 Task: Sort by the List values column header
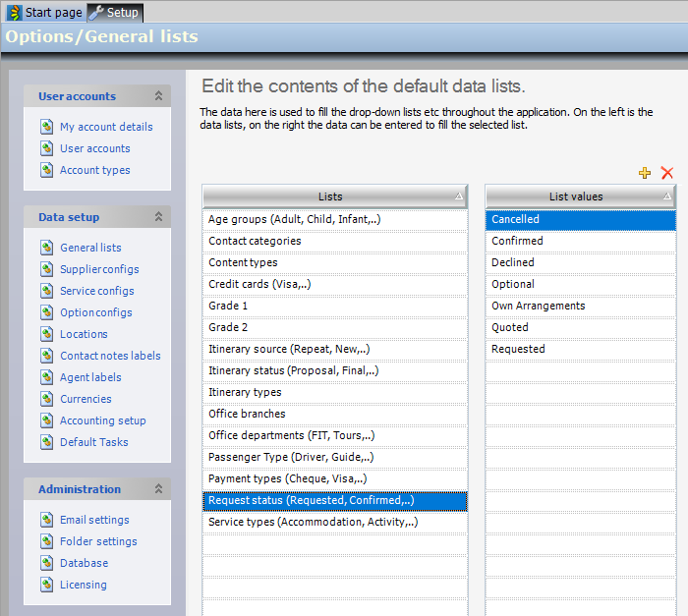pos(576,196)
